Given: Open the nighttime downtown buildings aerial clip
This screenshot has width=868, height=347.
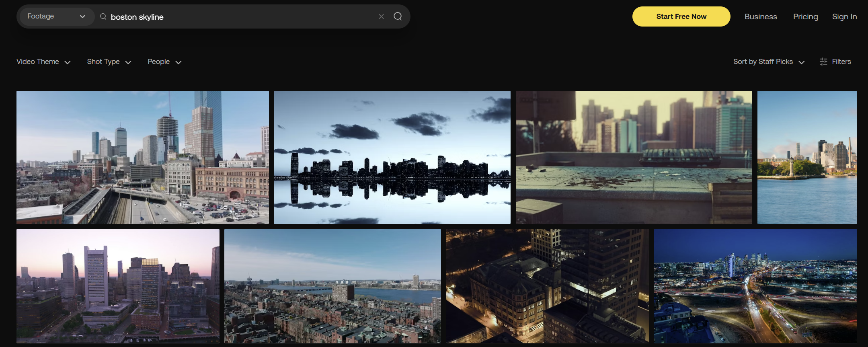Looking at the screenshot, I should (547, 286).
